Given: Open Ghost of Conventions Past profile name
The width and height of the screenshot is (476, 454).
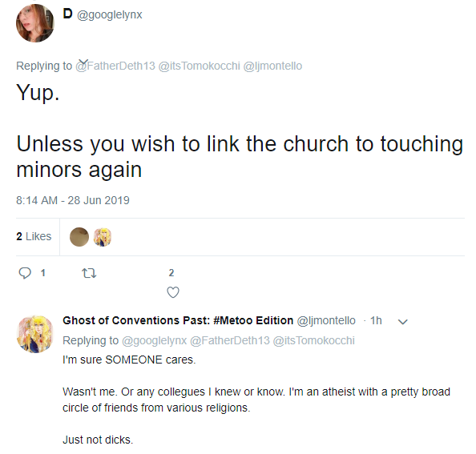Looking at the screenshot, I should pos(178,320).
